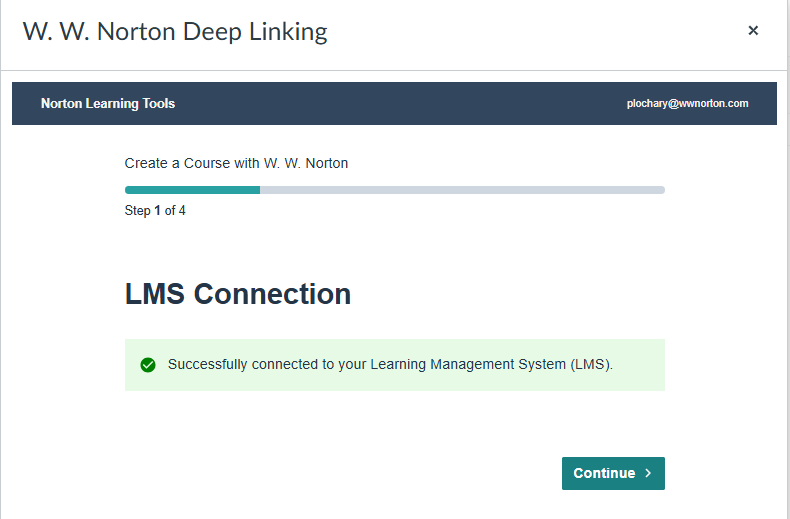790x519 pixels.
Task: Click the green success checkmark icon
Action: tap(148, 365)
